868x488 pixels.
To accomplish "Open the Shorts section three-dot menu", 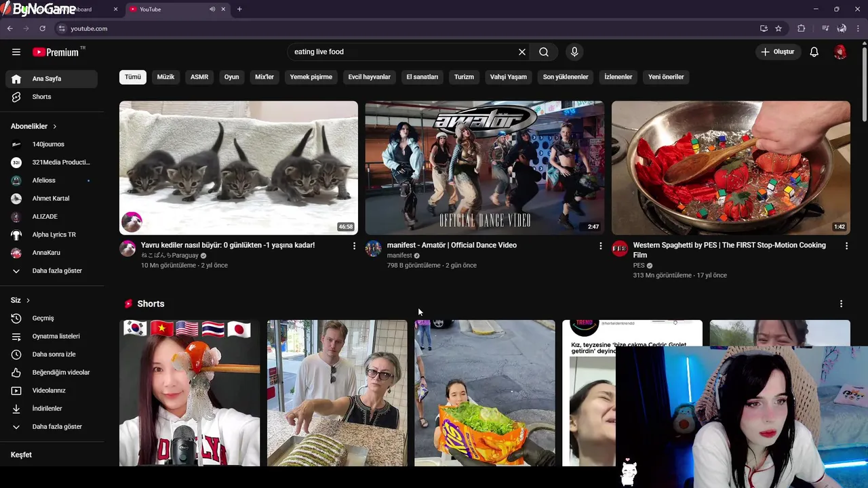I will tap(841, 304).
